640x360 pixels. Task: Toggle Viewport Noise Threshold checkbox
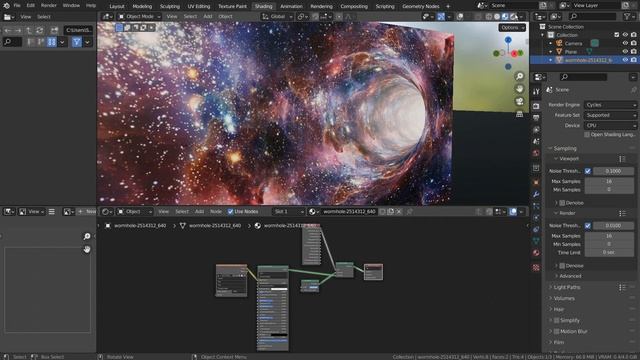(x=588, y=171)
